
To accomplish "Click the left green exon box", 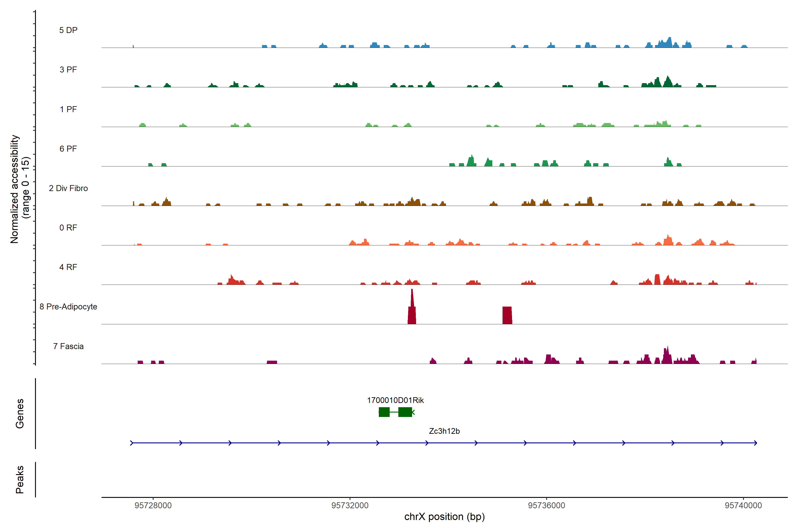I will point(384,412).
